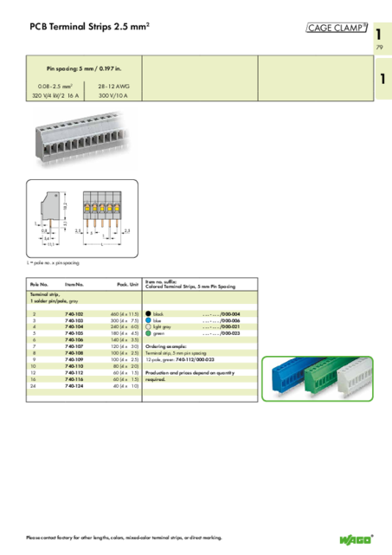392x555 pixels.
Task: Click the Pack. Unit column header
Action: coord(128,284)
